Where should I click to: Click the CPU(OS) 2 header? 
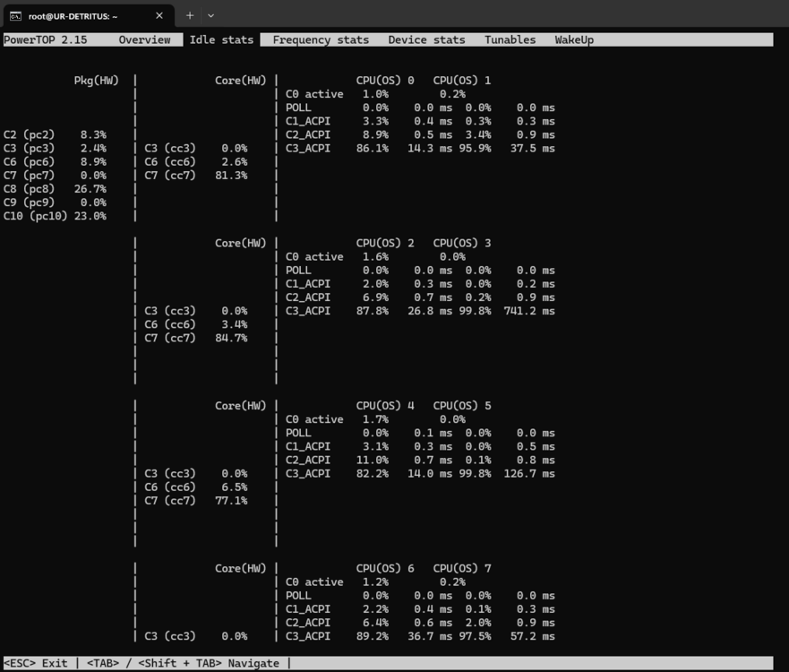click(x=385, y=243)
